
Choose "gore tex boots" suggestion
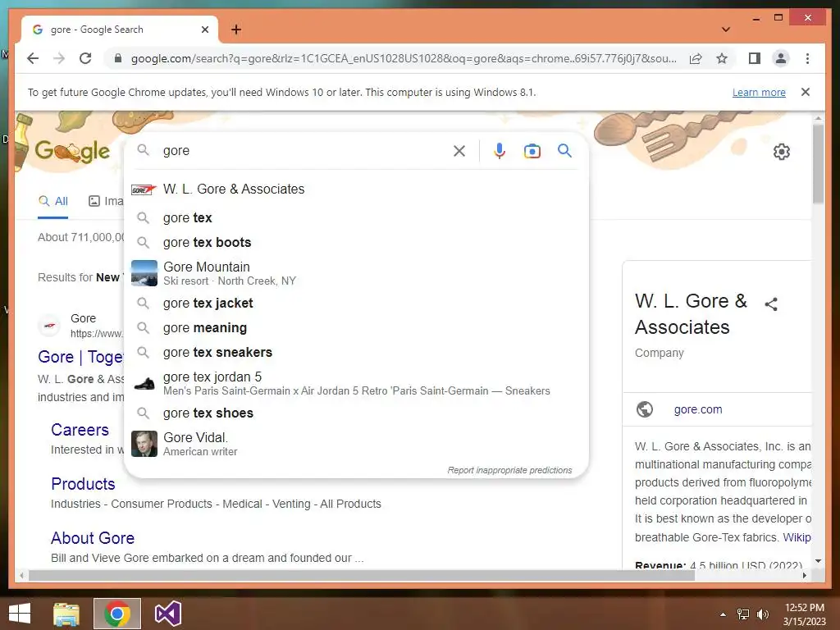point(356,243)
